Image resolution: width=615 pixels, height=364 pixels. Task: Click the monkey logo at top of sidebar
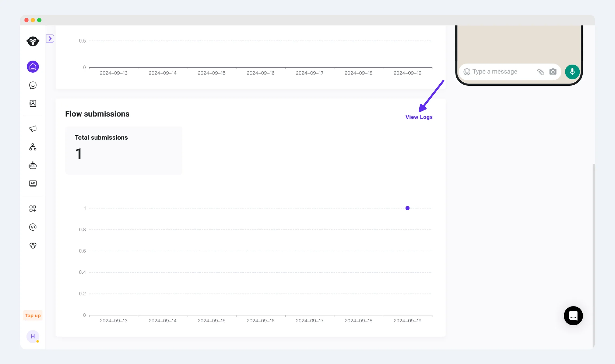pos(33,41)
